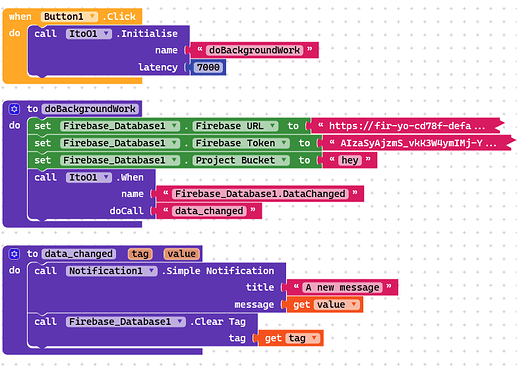
Task: Open the get value variable dropdown
Action: click(x=337, y=305)
